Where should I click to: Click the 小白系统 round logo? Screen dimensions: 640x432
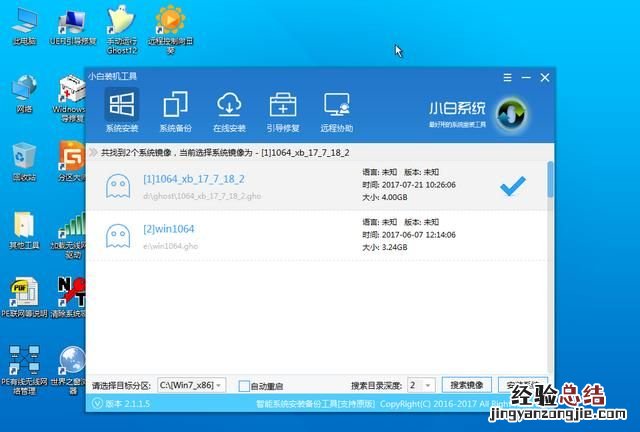(511, 114)
